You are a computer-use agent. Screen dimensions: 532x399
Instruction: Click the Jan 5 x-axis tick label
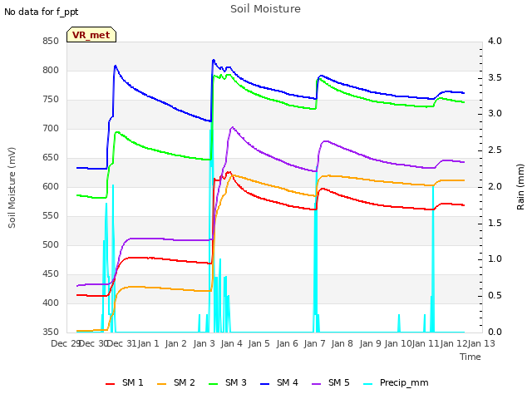tap(259, 343)
